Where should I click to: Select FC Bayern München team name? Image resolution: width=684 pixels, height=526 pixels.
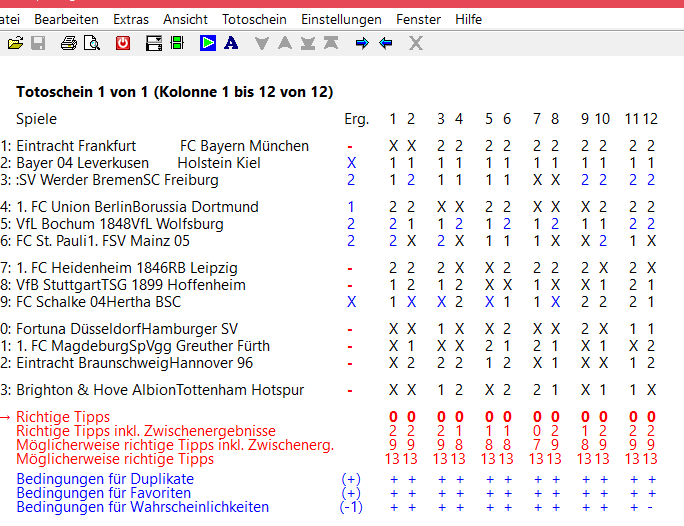(x=244, y=146)
